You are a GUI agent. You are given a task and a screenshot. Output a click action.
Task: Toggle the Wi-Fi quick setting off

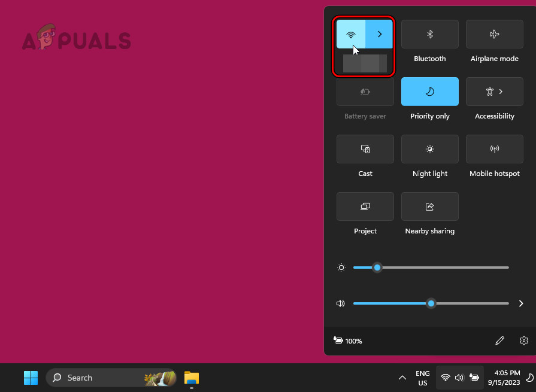coord(351,34)
